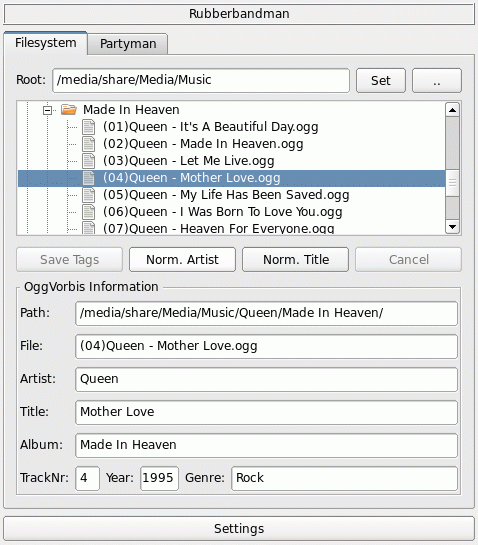Click the "Made In Heaven" folder name in the file tree
The image size is (478, 545).
pyautogui.click(x=131, y=110)
